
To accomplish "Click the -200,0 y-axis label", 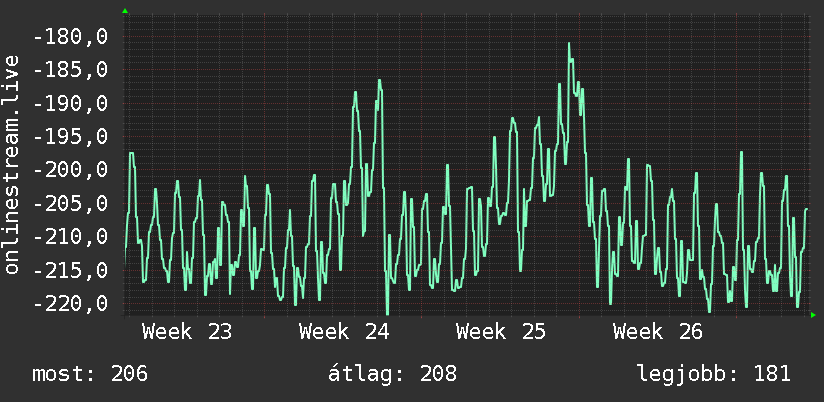I will coord(70,170).
